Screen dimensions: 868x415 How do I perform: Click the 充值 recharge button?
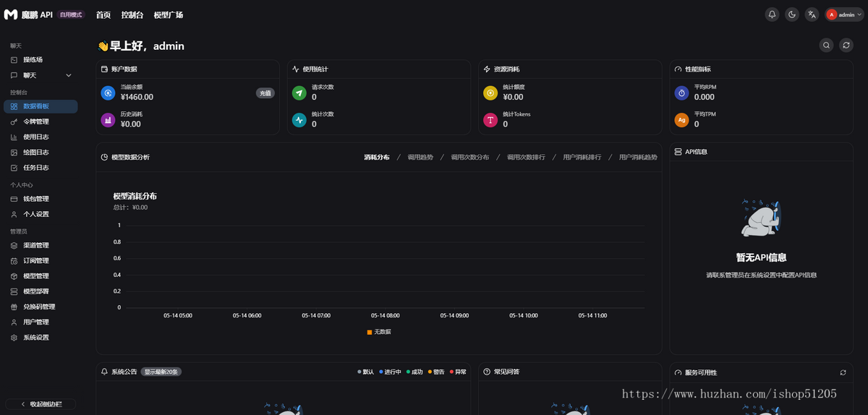pos(265,93)
